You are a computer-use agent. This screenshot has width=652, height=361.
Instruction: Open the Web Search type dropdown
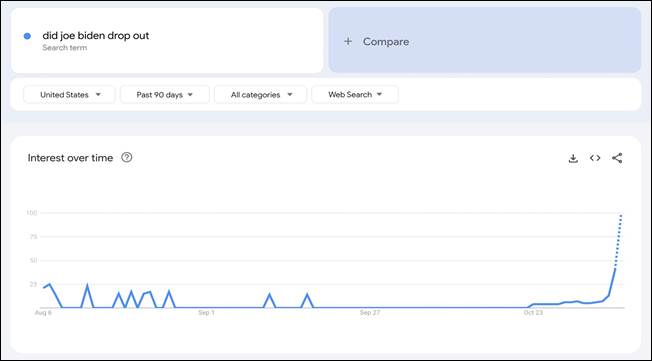tap(355, 95)
